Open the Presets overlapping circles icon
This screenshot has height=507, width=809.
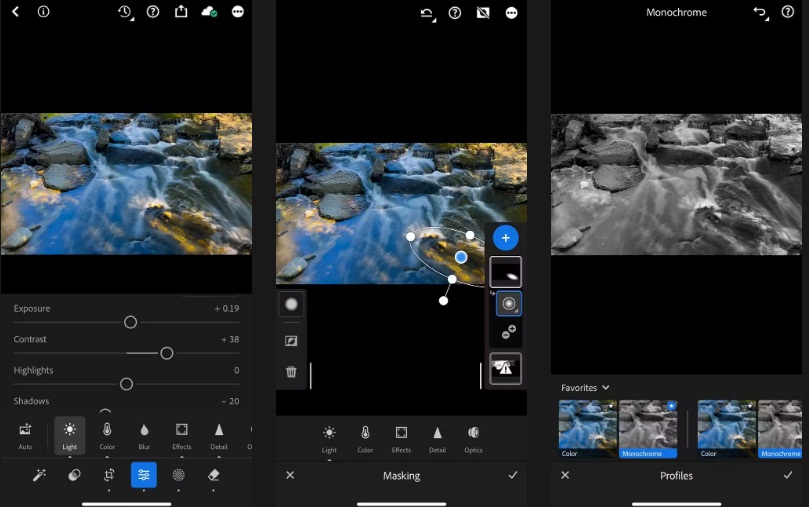[74, 475]
